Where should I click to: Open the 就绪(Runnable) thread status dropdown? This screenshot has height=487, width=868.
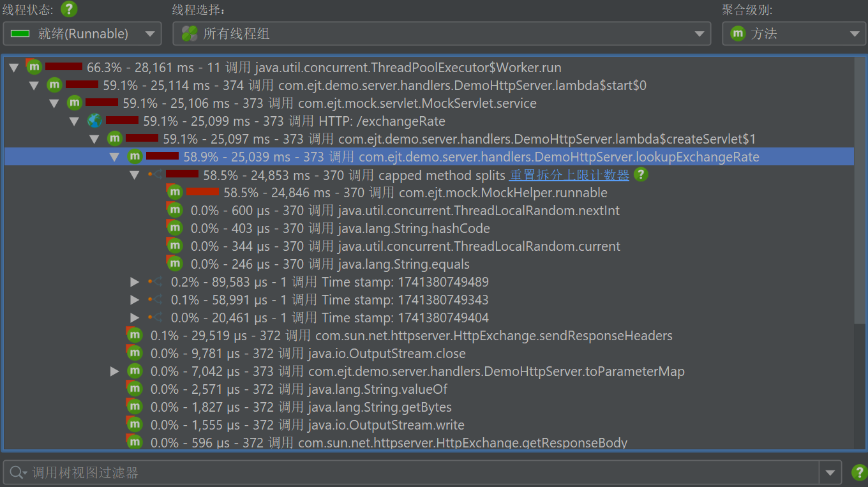[82, 34]
